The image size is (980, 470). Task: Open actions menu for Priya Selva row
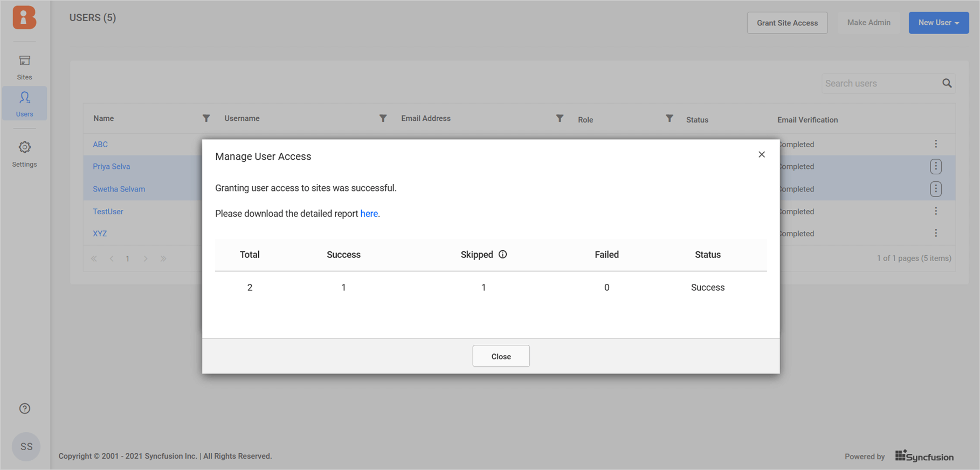coord(936,167)
